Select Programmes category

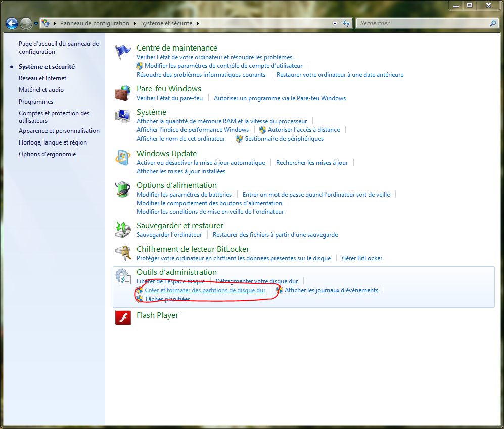tap(36, 101)
